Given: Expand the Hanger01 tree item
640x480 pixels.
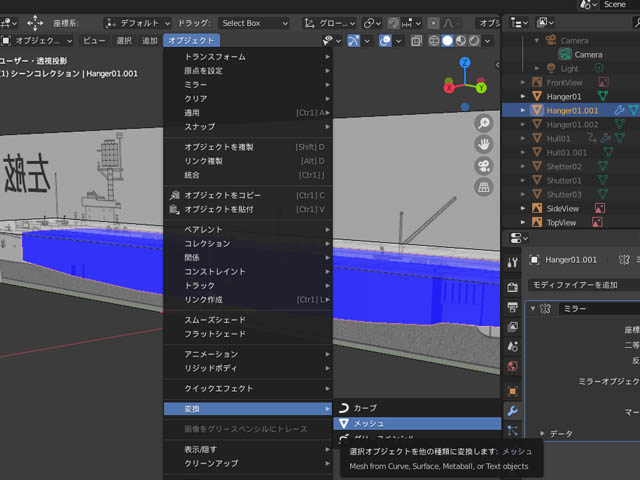Looking at the screenshot, I should pyautogui.click(x=523, y=96).
